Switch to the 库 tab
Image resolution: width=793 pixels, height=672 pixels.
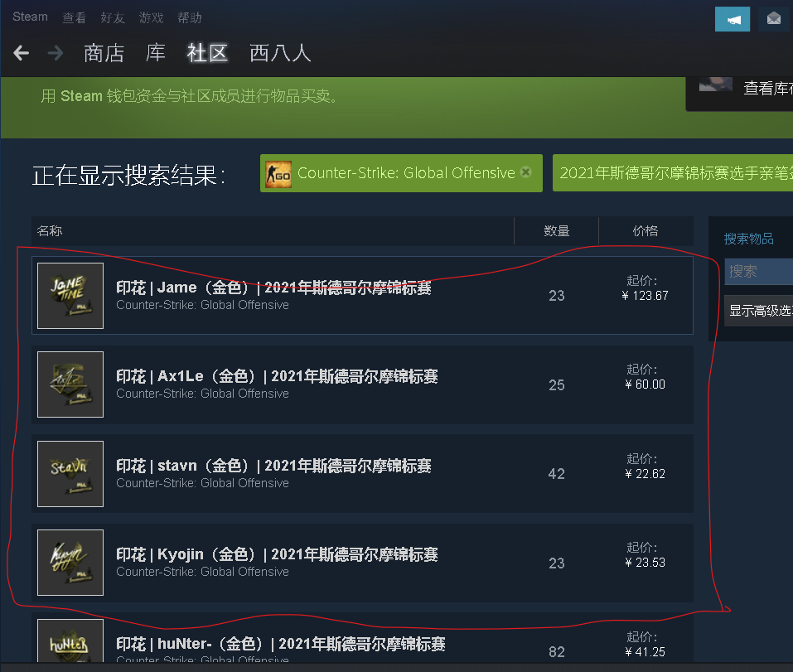(x=156, y=53)
